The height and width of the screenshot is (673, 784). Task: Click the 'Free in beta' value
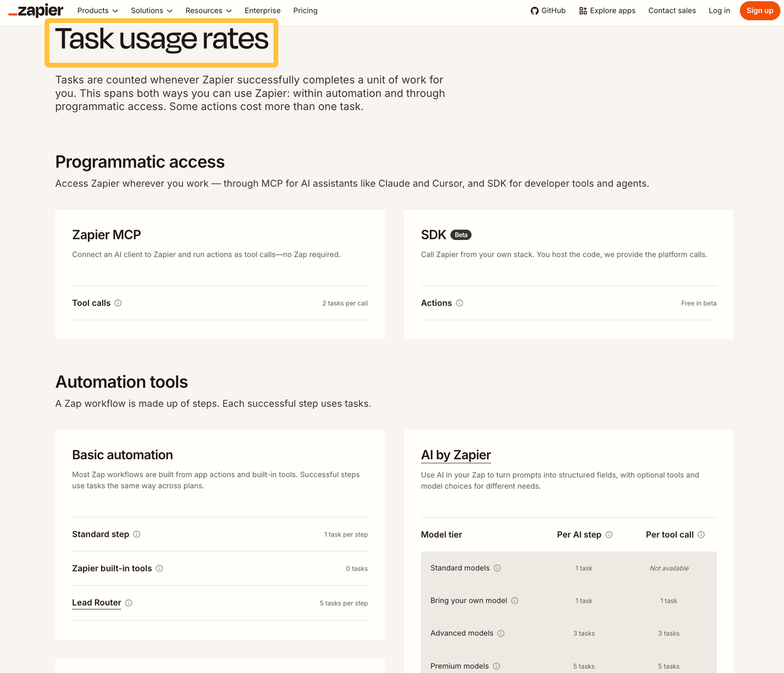tap(699, 303)
